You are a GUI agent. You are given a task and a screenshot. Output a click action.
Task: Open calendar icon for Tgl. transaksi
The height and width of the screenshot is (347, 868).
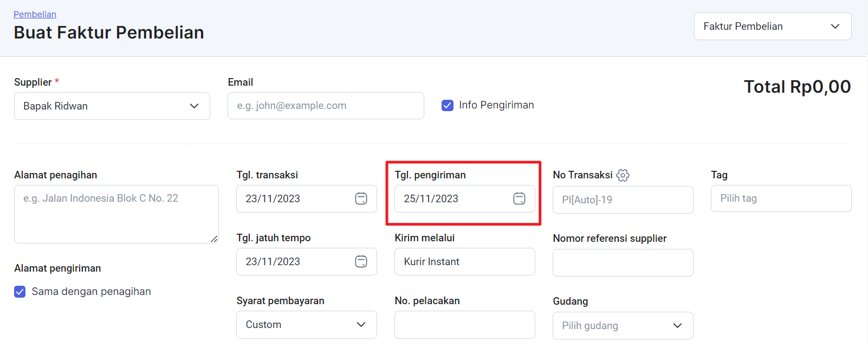(361, 198)
